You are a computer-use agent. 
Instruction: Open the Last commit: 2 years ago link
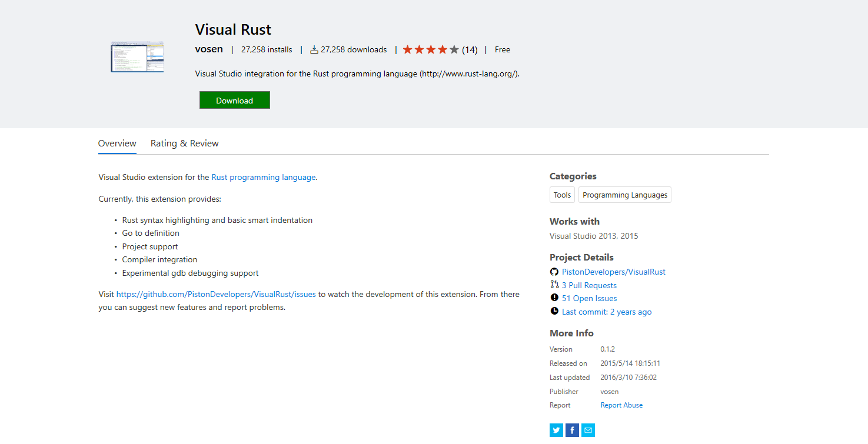607,312
